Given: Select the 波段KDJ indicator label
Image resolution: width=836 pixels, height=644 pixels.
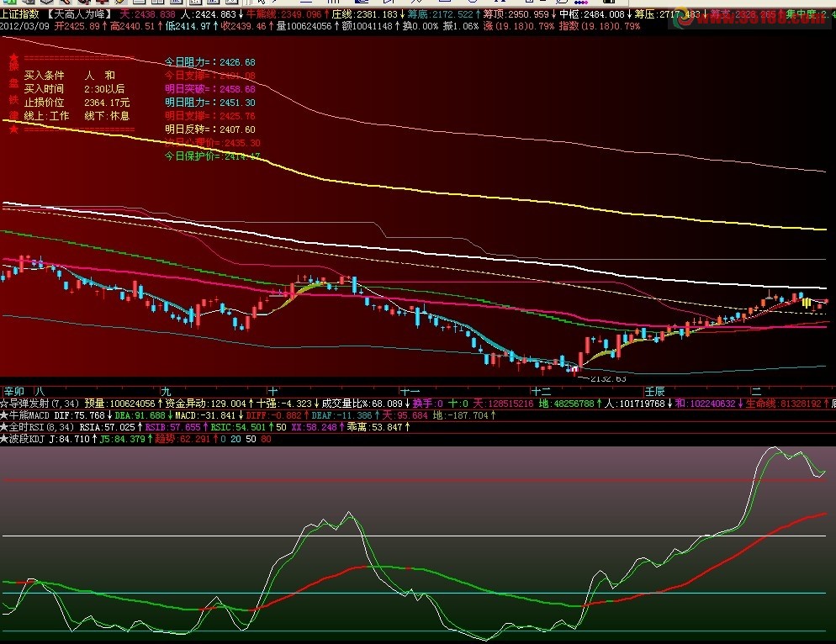Looking at the screenshot, I should 30,439.
